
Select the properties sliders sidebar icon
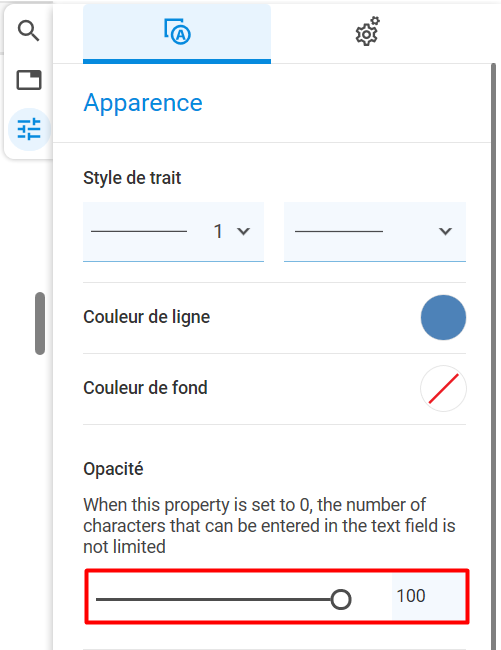point(29,129)
